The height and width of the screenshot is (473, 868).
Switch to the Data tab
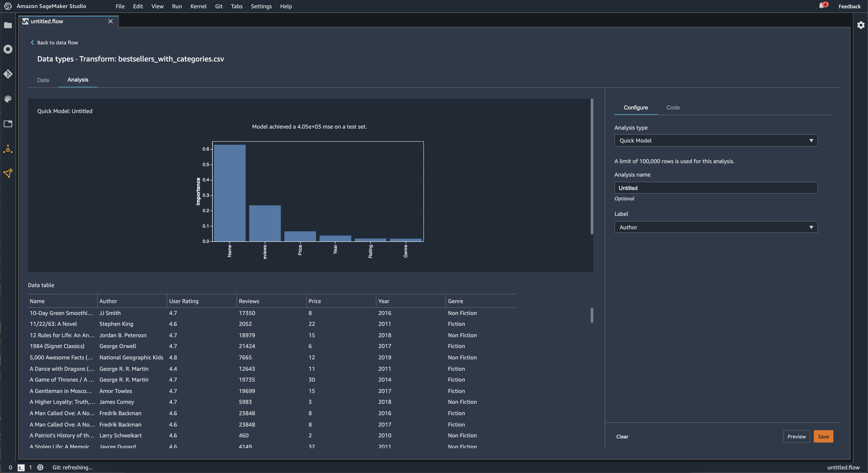43,79
